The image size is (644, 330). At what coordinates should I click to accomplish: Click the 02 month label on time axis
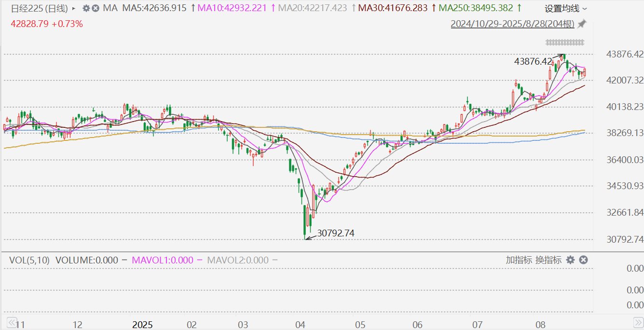[192, 324]
